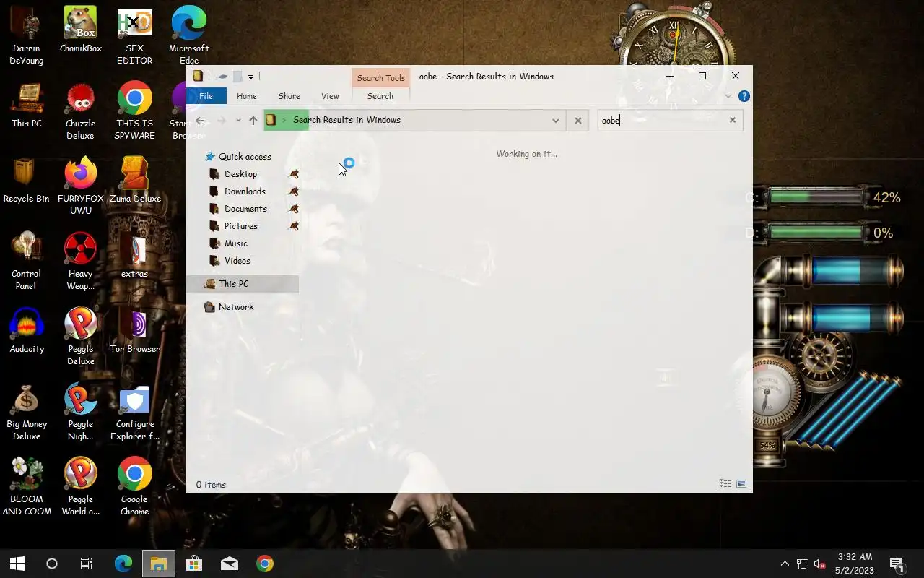Launch the Audacity desktop icon
This screenshot has height=578, width=924.
coord(27,331)
